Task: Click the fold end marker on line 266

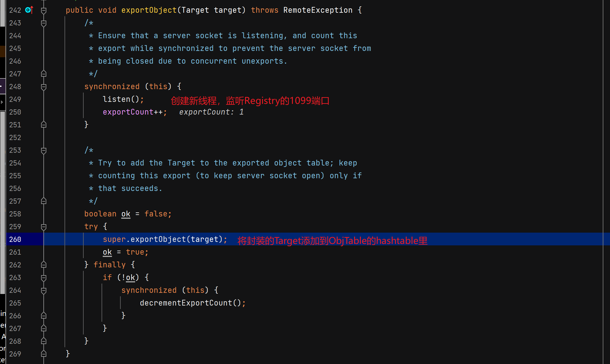Action: (x=44, y=316)
